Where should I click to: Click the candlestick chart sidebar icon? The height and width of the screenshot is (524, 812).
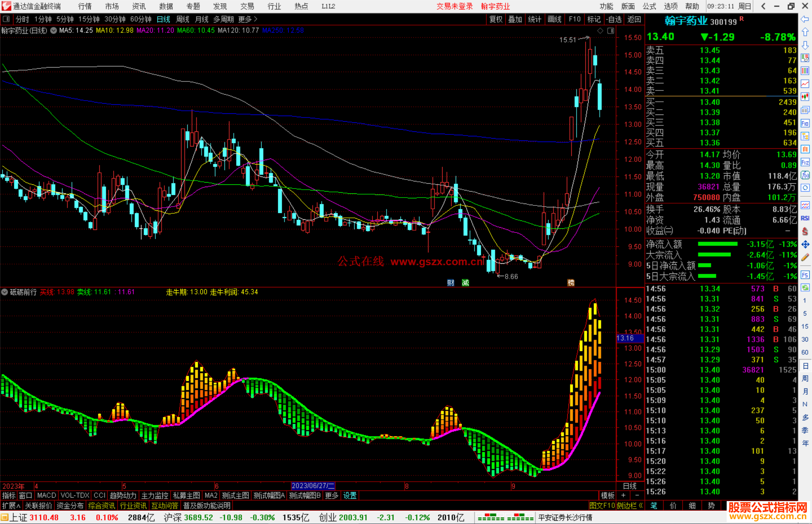click(x=805, y=97)
